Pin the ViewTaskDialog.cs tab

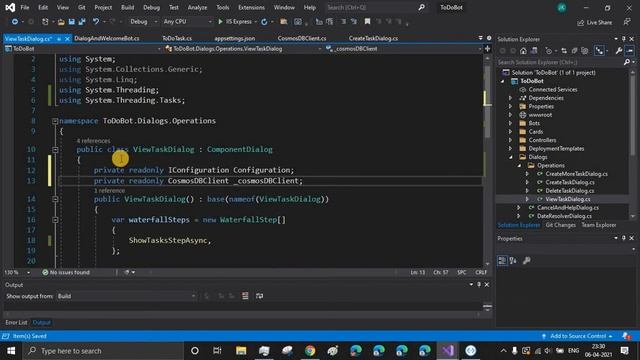coord(59,39)
